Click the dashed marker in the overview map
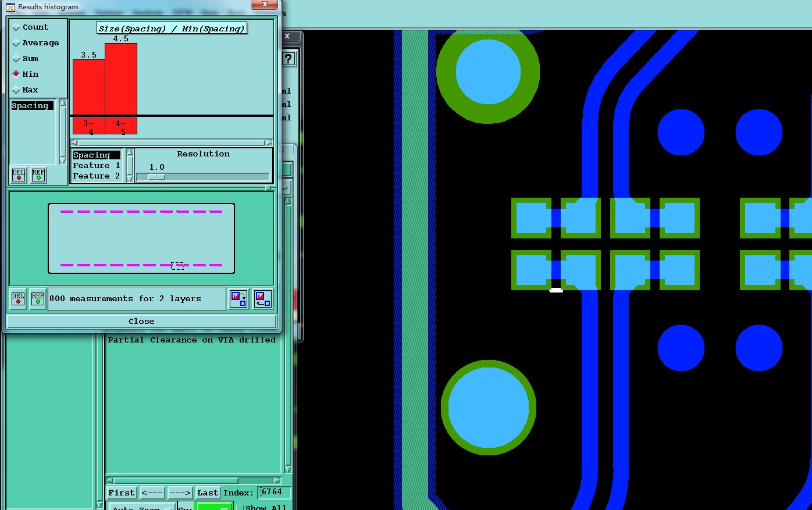Screen dimensions: 812x510 pyautogui.click(x=177, y=266)
